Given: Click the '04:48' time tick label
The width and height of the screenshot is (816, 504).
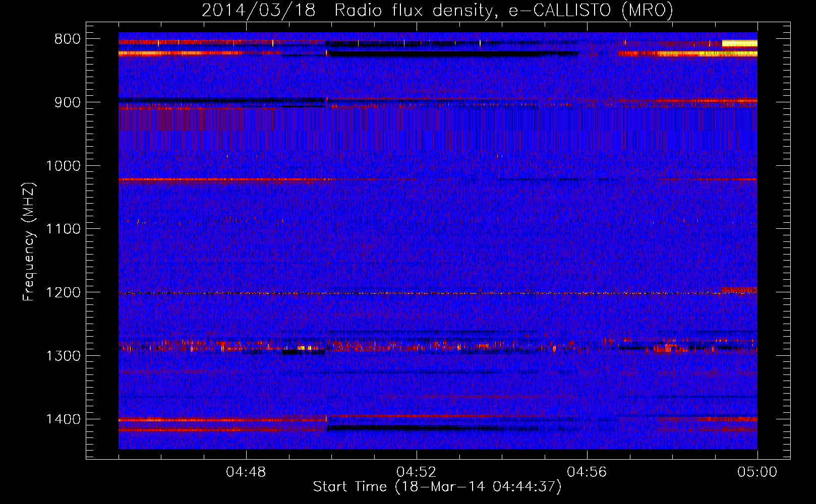Looking at the screenshot, I should click(246, 472).
